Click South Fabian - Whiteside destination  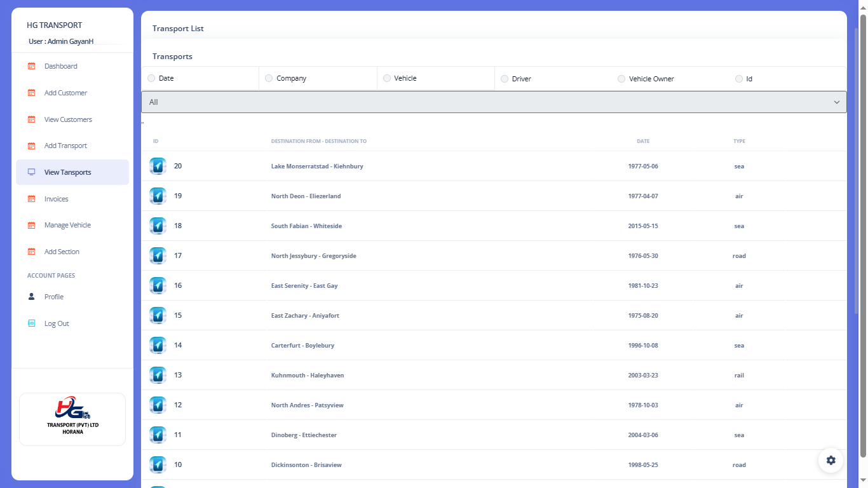click(x=306, y=226)
